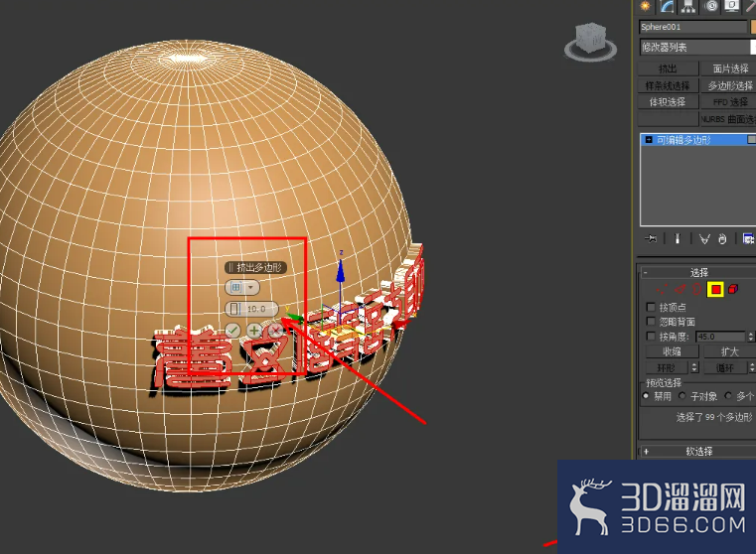
Task: Enable the 按角度 checkbox
Action: (x=651, y=336)
